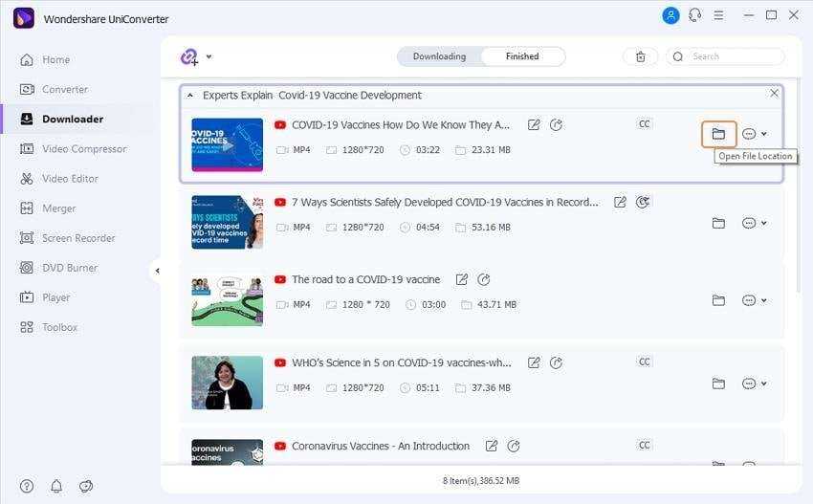Toggle CC badge on Coronavirus Vaccines video
813x504 pixels.
coord(645,446)
